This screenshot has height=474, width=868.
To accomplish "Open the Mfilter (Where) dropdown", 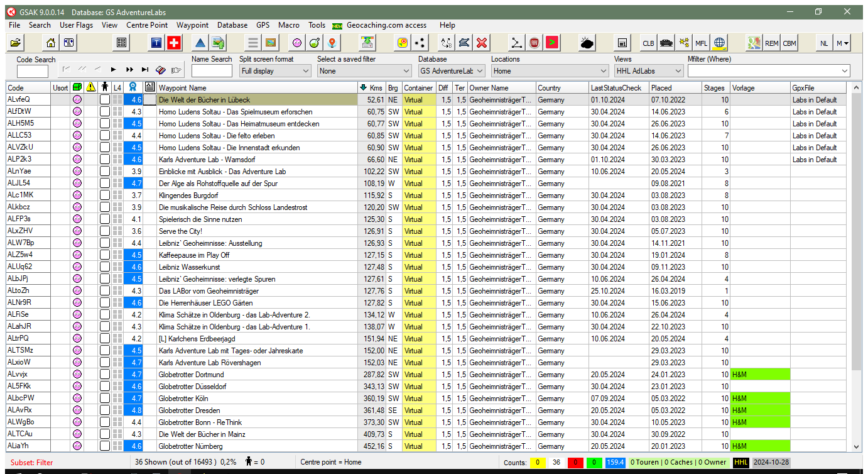I will [x=769, y=71].
